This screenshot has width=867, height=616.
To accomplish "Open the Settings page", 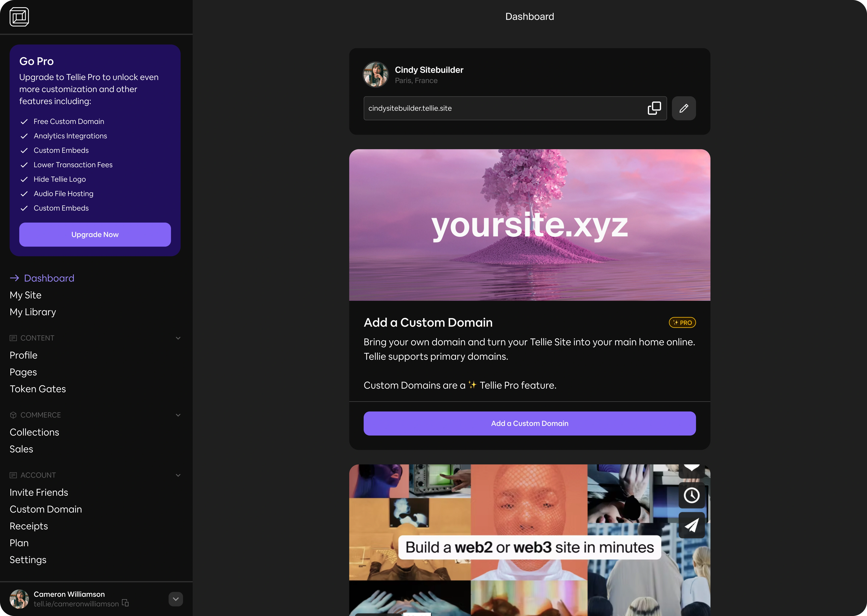I will pyautogui.click(x=28, y=560).
